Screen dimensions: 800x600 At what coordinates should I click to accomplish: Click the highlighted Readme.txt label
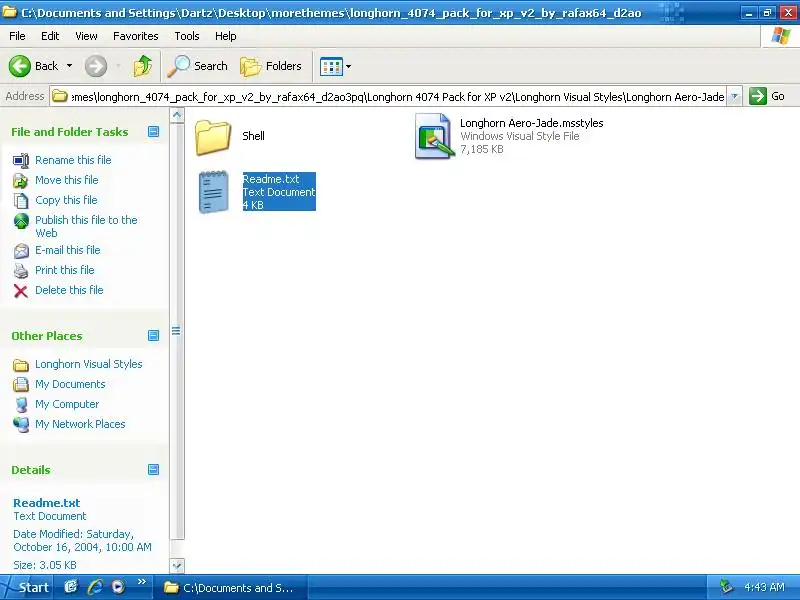tap(271, 179)
